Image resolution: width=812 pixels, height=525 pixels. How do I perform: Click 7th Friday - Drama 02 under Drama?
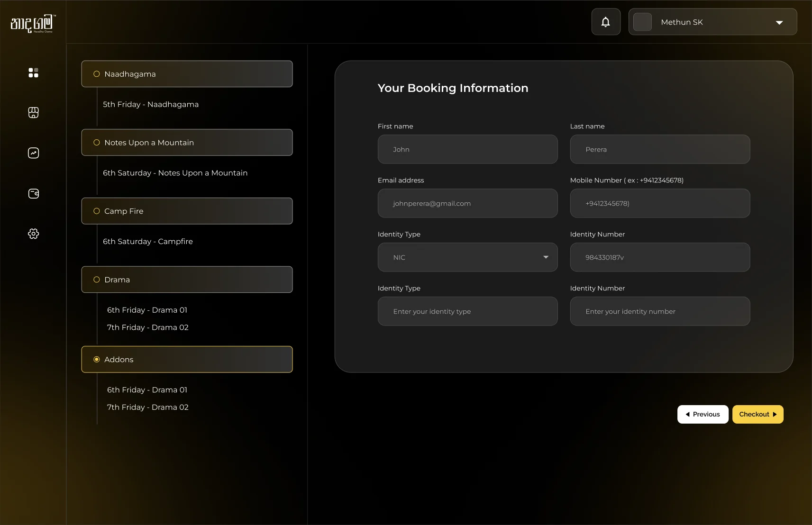coord(148,327)
